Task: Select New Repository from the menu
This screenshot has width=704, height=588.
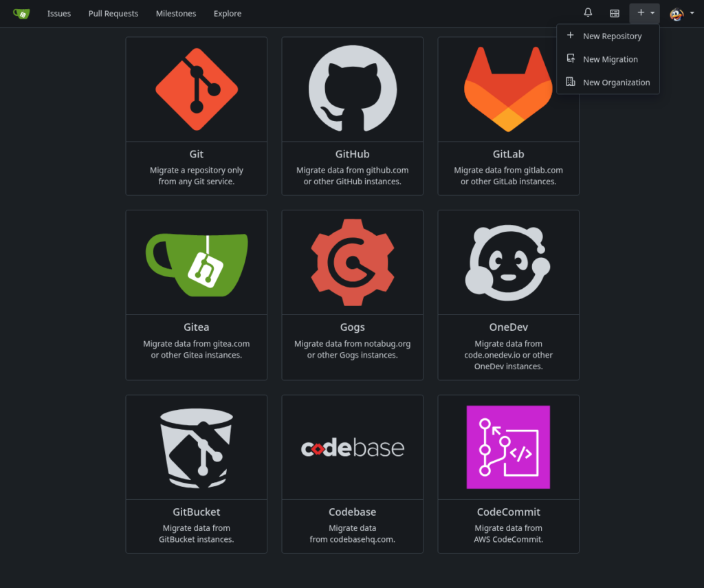Action: coord(612,36)
